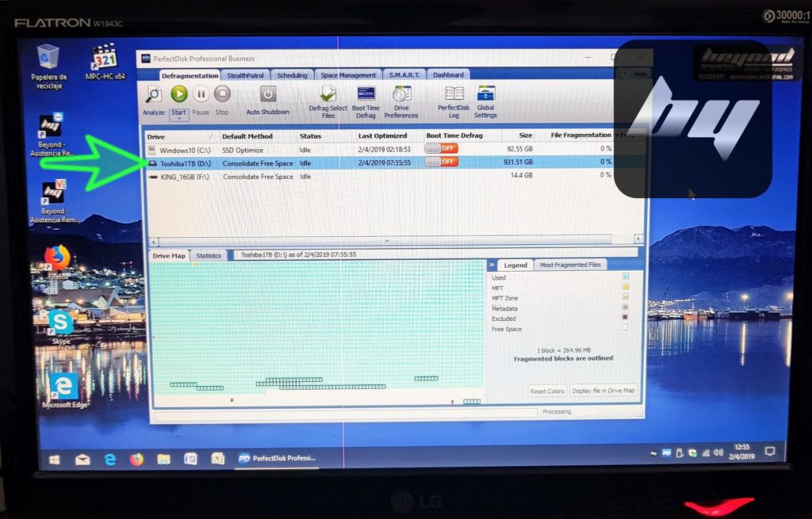Open the Start dropdown arrow
Screen dimensions: 812x519
[x=179, y=119]
